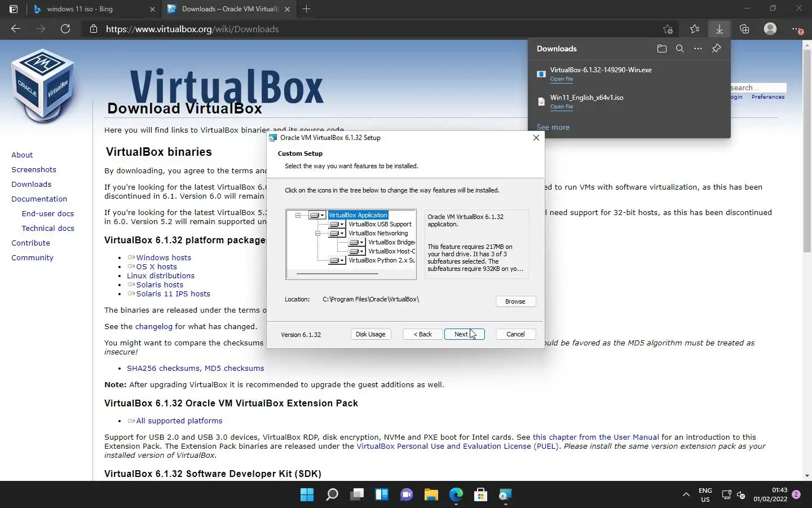The image size is (812, 508).
Task: Open the browser Settings and more menu
Action: click(x=796, y=29)
